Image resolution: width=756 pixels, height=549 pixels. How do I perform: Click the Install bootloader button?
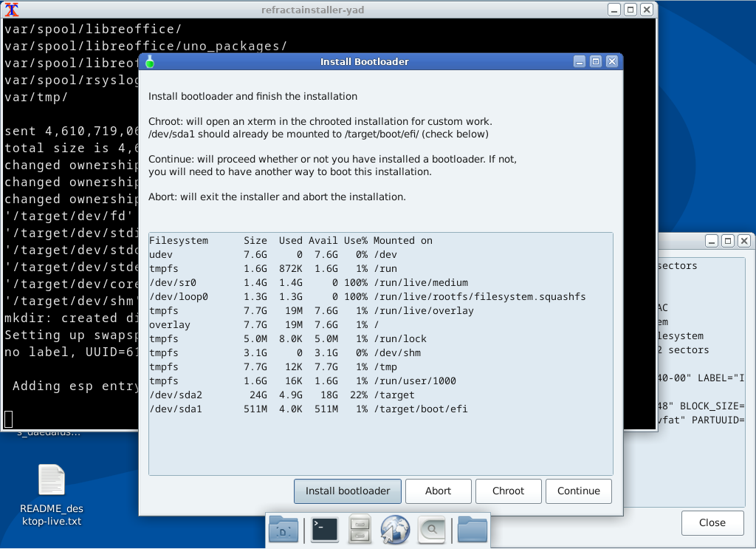pos(347,491)
